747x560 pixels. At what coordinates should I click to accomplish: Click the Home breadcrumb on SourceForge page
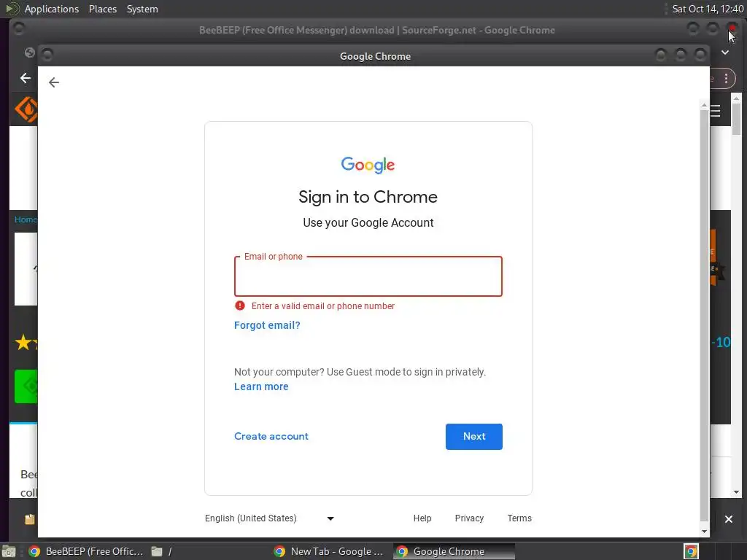pyautogui.click(x=26, y=219)
